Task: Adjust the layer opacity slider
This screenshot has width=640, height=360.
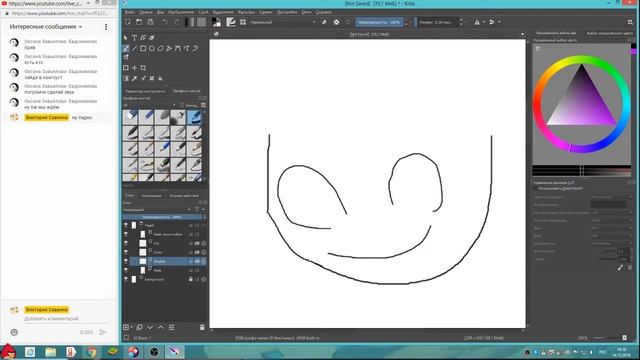Action: pyautogui.click(x=162, y=217)
